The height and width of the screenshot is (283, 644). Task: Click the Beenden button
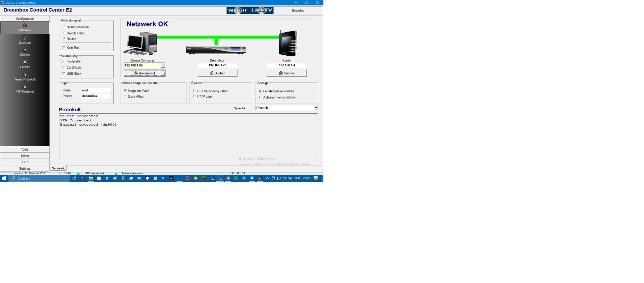298,10
